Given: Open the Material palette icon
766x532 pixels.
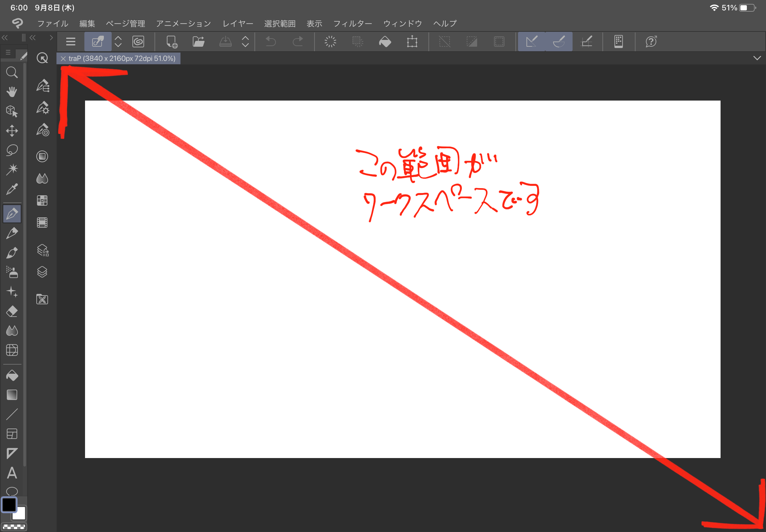Looking at the screenshot, I should click(x=42, y=299).
